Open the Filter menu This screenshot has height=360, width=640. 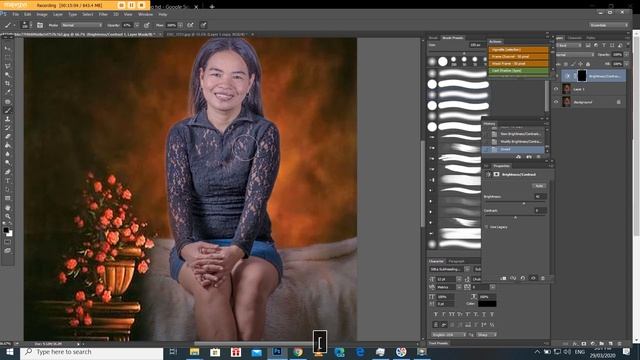click(x=103, y=14)
